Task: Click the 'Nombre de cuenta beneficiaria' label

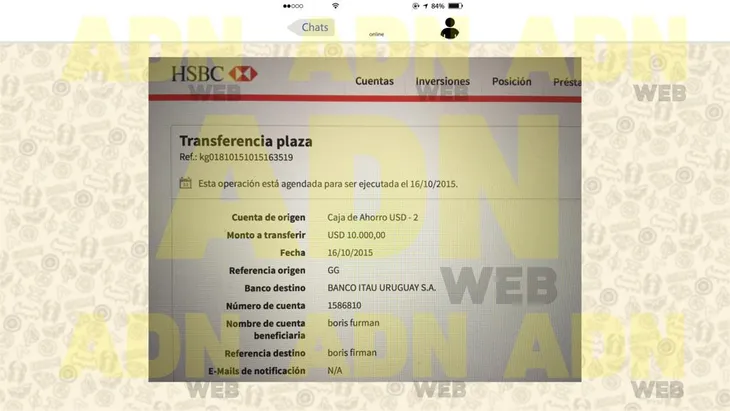Action: coord(266,330)
